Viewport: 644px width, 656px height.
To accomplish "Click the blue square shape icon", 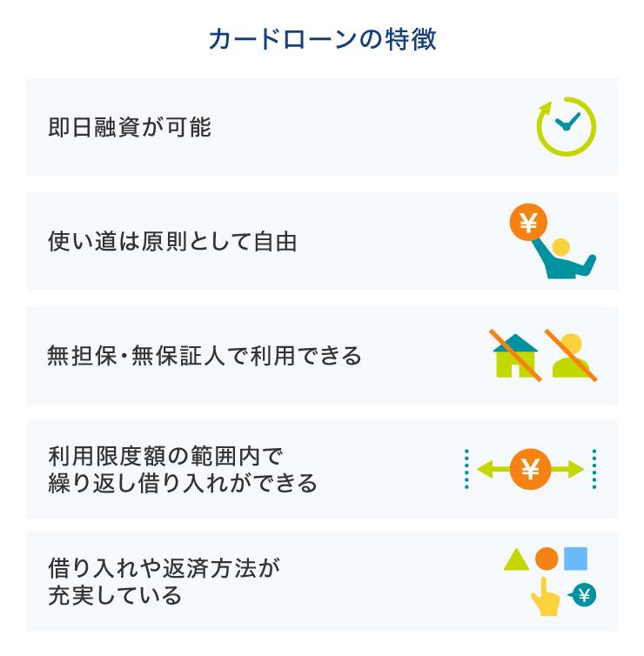I will (x=575, y=559).
